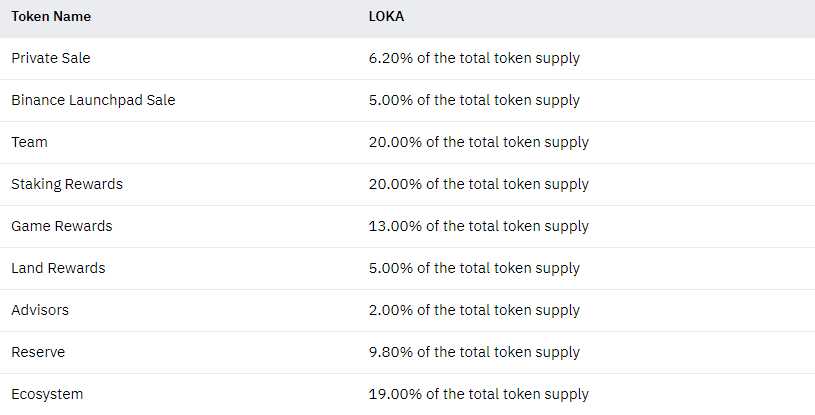815x415 pixels.
Task: Select the Land Rewards row label
Action: coord(58,268)
